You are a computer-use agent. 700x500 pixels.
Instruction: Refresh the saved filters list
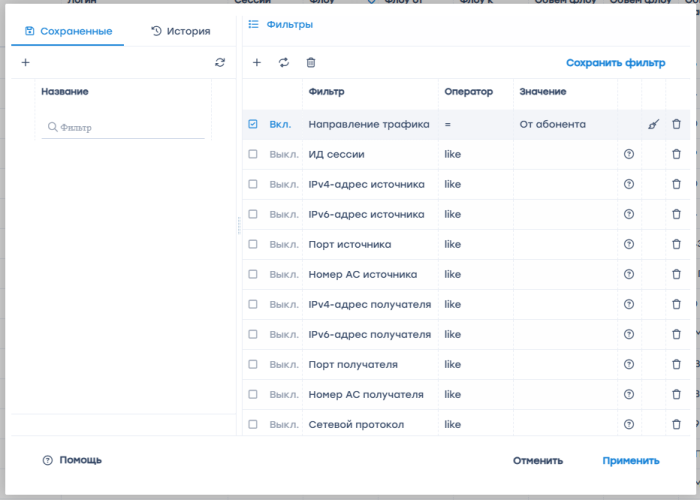(220, 62)
